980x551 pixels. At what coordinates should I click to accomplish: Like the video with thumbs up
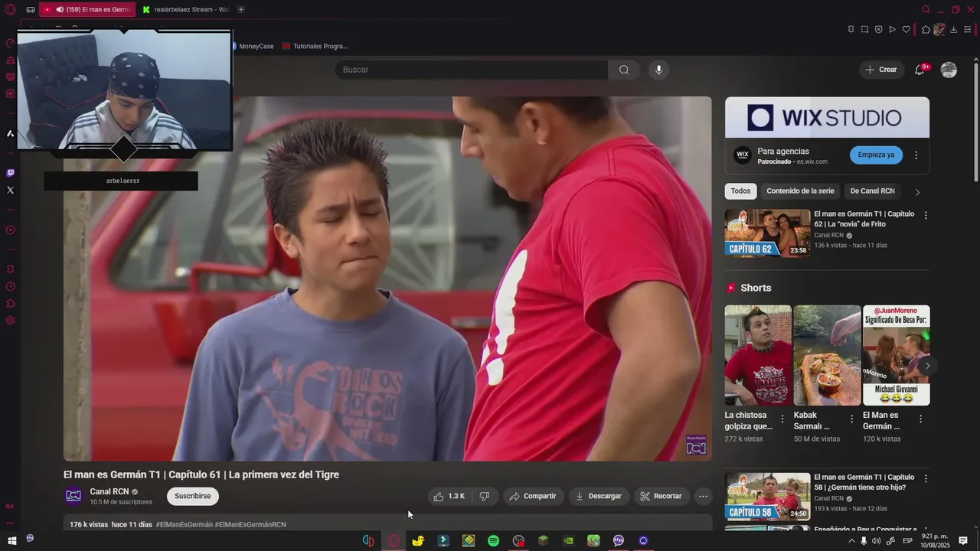449,496
